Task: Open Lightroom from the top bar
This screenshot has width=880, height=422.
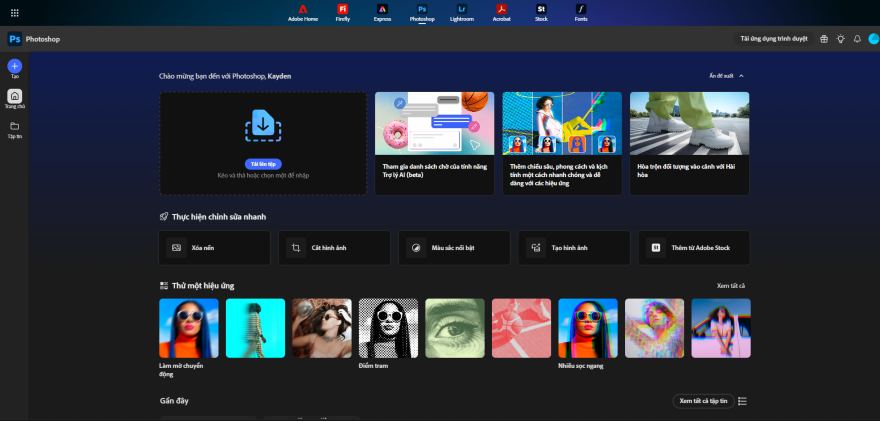Action: [x=462, y=13]
